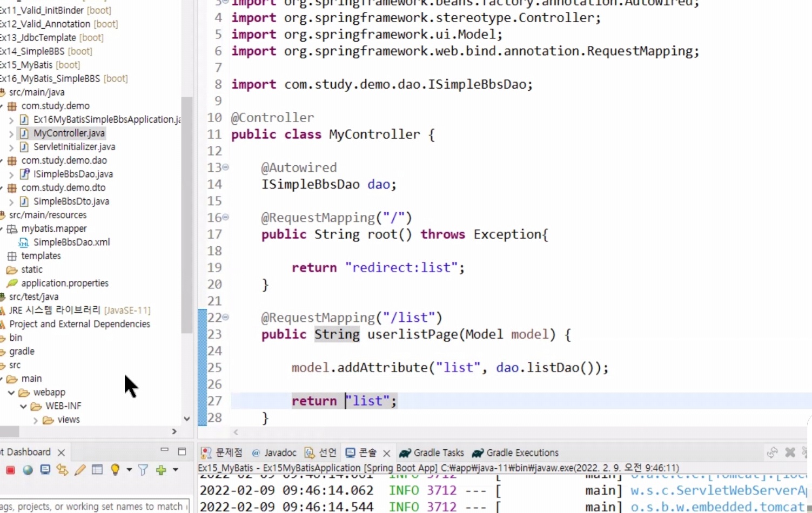Image resolution: width=812 pixels, height=513 pixels.
Task: Click the package explorer vertical scrollbar
Action: click(187, 215)
